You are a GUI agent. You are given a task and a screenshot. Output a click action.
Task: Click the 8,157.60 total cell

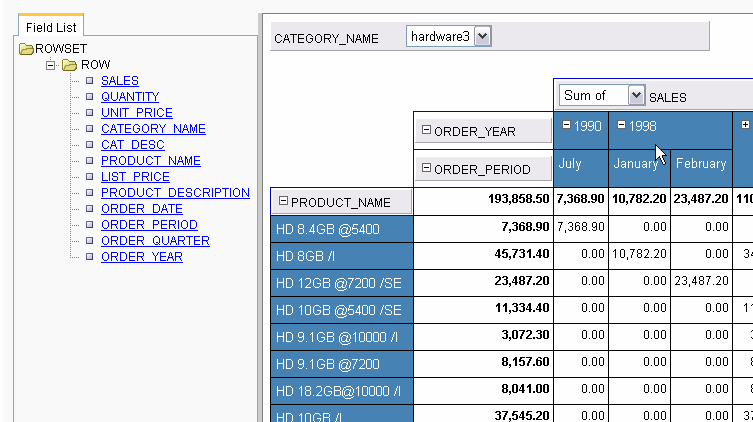click(x=484, y=364)
